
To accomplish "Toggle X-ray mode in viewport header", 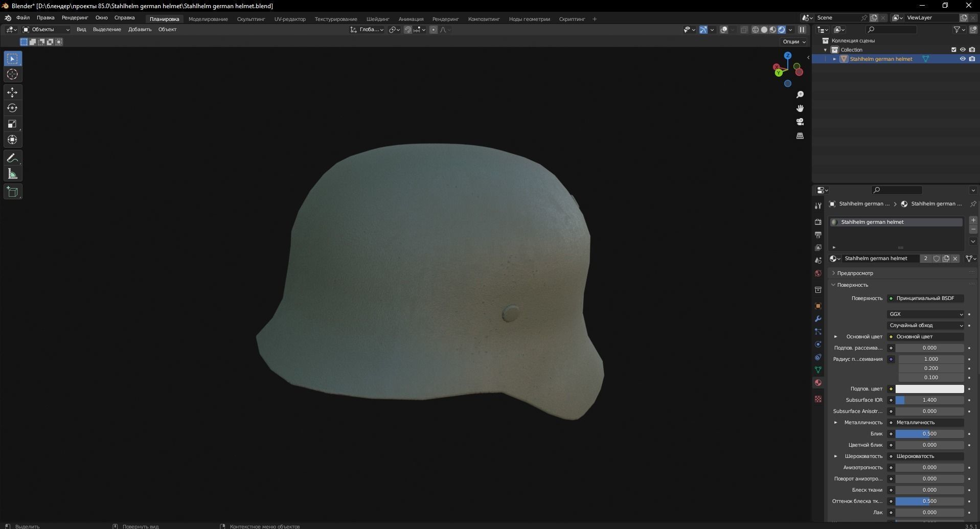I will (x=744, y=30).
